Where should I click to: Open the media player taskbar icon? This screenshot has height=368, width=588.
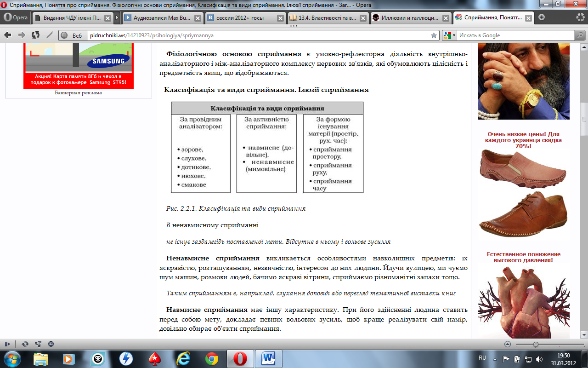coord(69,358)
